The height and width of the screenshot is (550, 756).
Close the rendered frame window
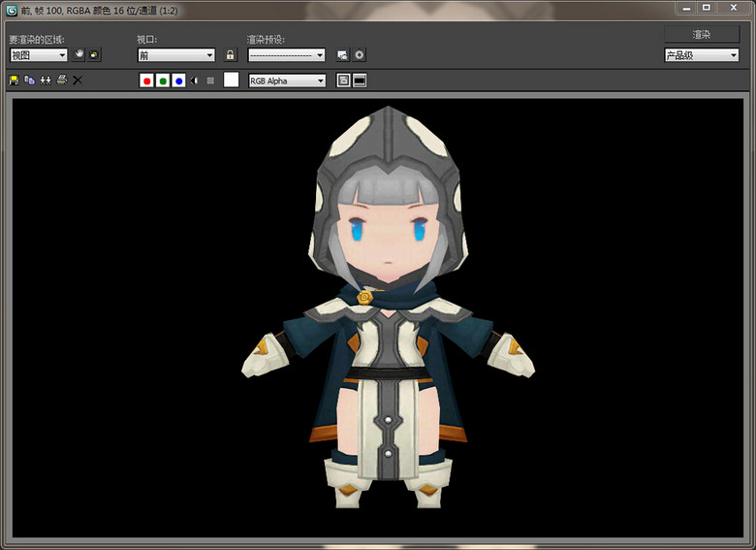coord(734,8)
